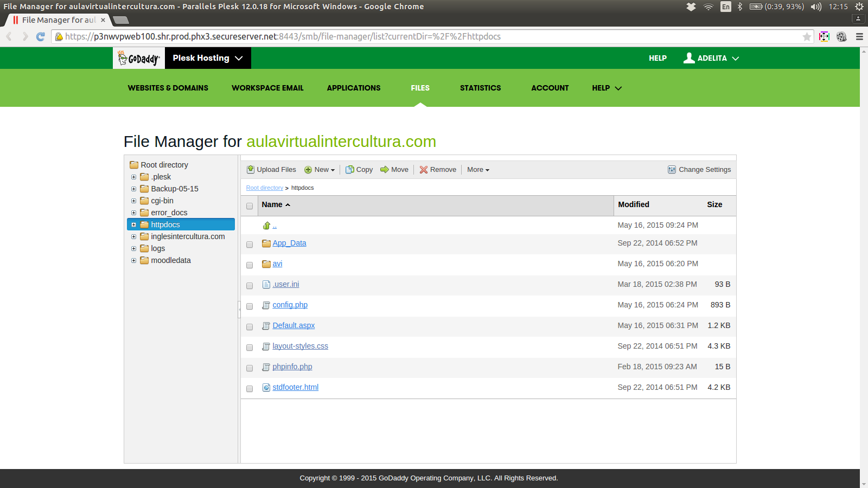Open system settings gear in top bar
This screenshot has height=488, width=868.
pyautogui.click(x=859, y=7)
